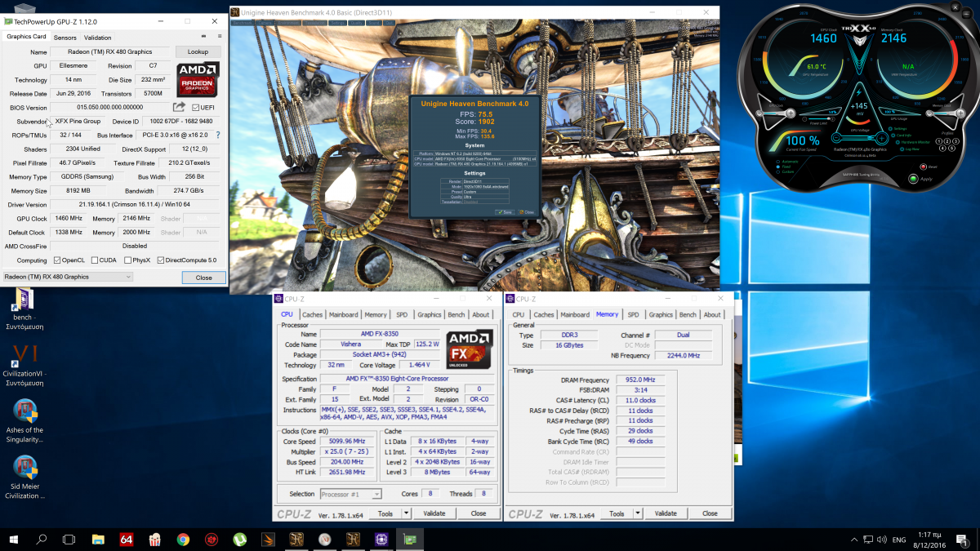Viewport: 980px width, 551px height.
Task: Toggle the UEFI checkbox in GPU-Z
Action: 194,107
